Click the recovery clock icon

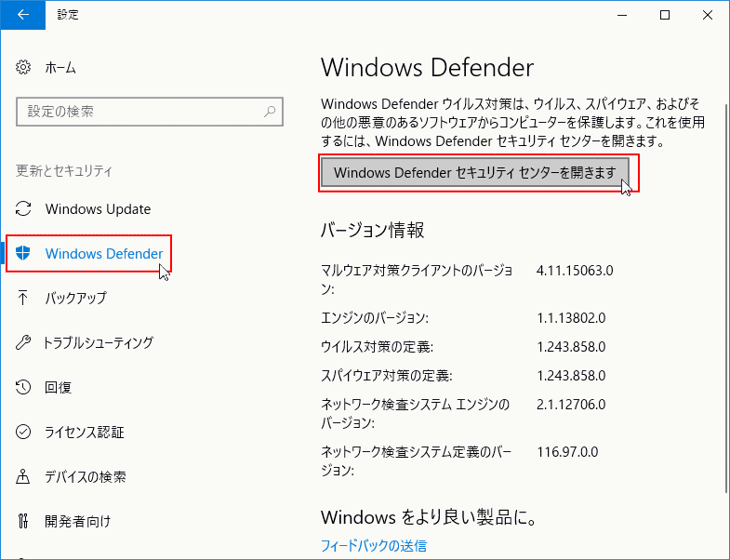pyautogui.click(x=23, y=387)
